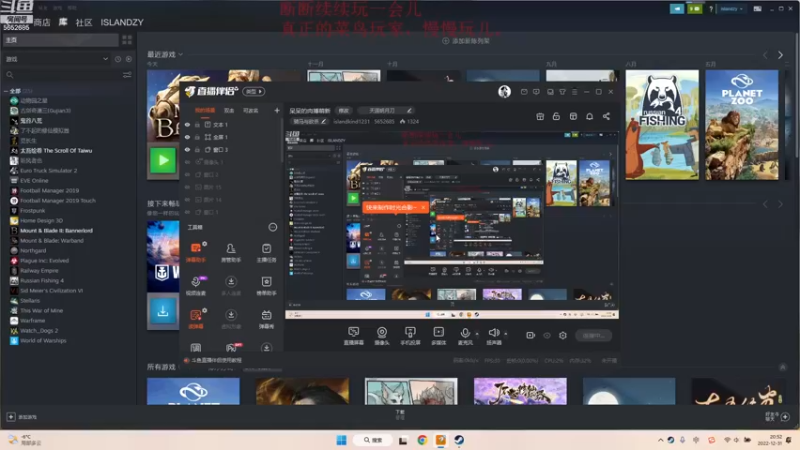Open Steam account name dropdown at top
The width and height of the screenshot is (800, 450).
(x=731, y=9)
